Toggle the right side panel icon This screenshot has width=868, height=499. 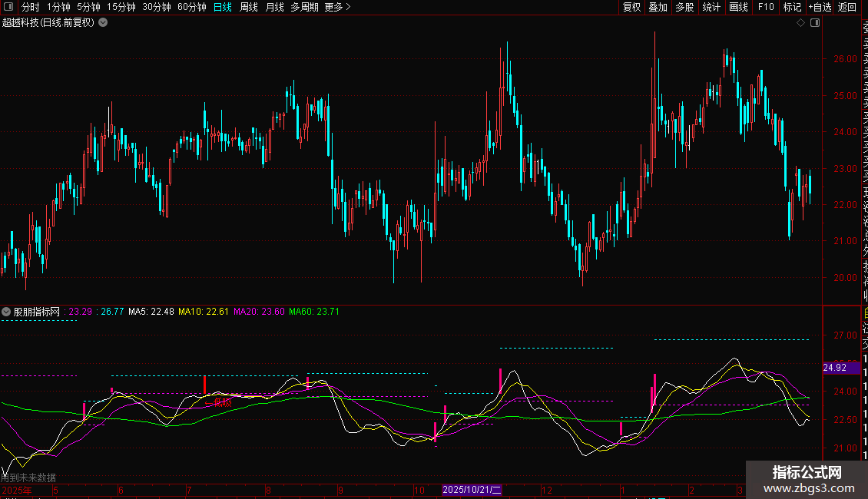click(814, 23)
